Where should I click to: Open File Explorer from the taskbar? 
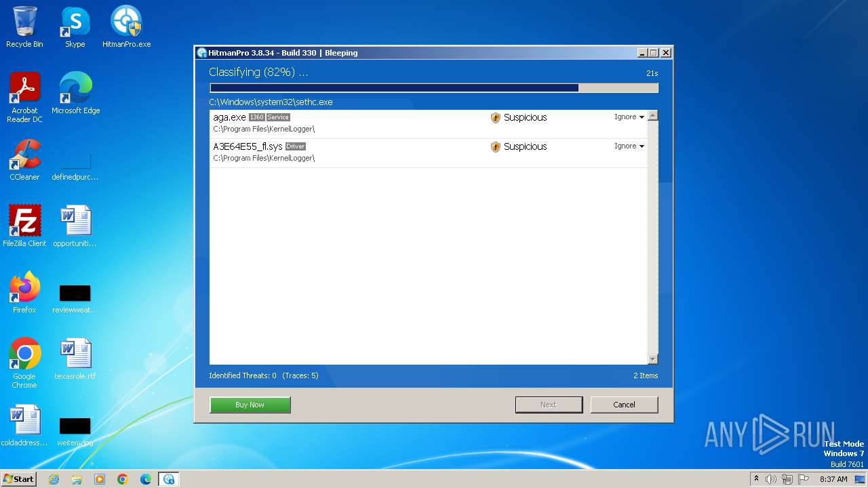coord(77,479)
